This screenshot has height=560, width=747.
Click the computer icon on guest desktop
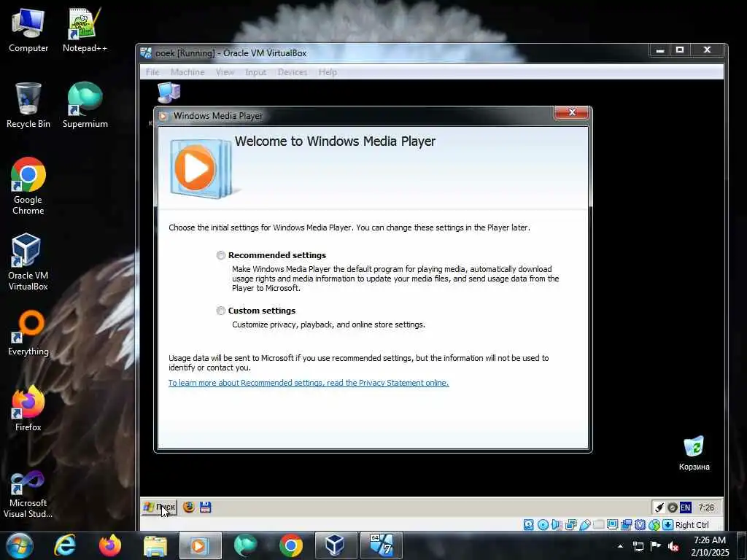point(169,92)
